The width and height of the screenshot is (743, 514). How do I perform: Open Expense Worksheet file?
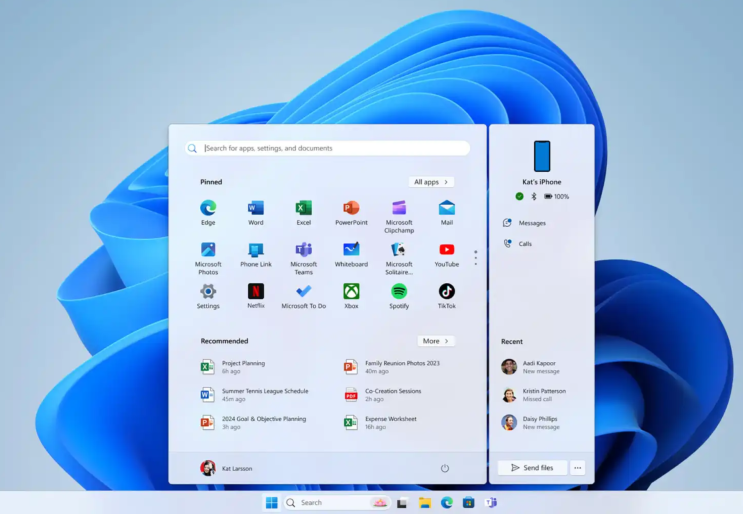tap(381, 423)
